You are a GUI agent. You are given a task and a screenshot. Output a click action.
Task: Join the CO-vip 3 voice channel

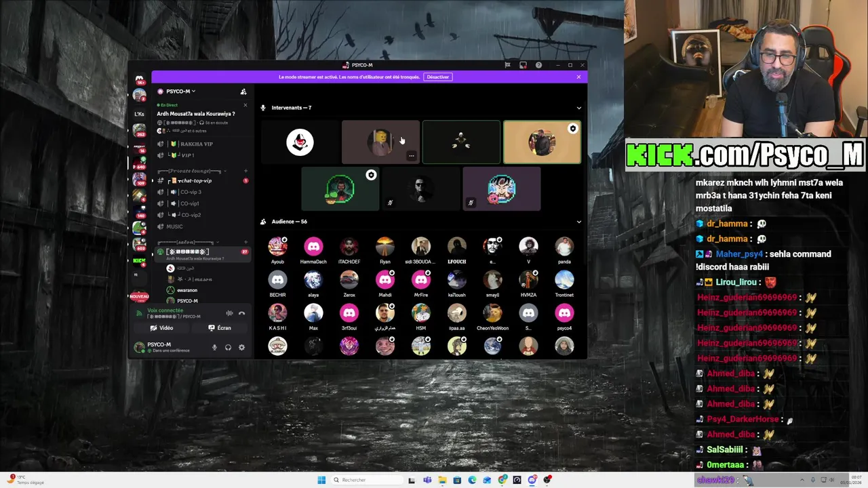click(x=202, y=192)
